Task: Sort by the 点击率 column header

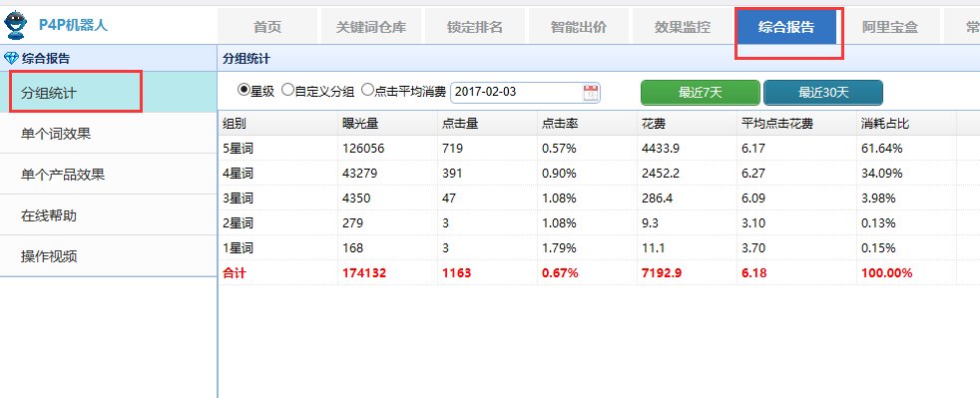Action: (x=588, y=123)
